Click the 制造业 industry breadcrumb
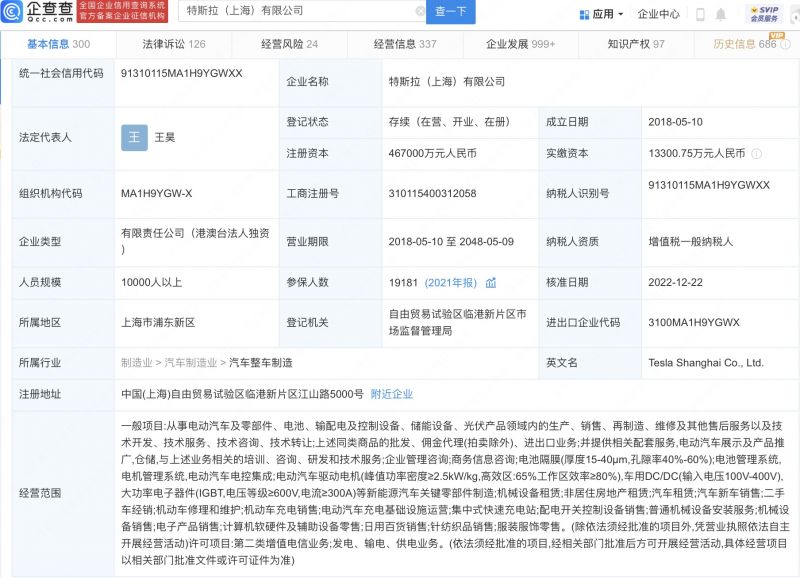This screenshot has width=800, height=578. (137, 363)
